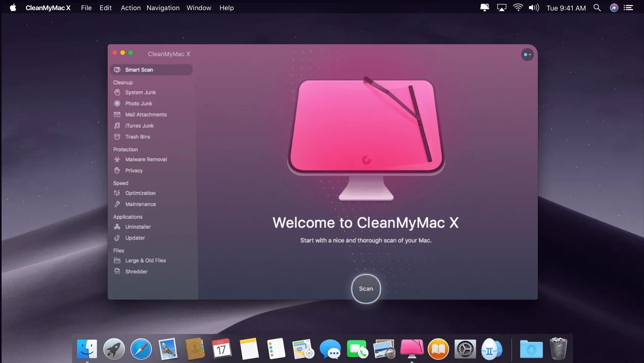Open Spotlight search

597,8
